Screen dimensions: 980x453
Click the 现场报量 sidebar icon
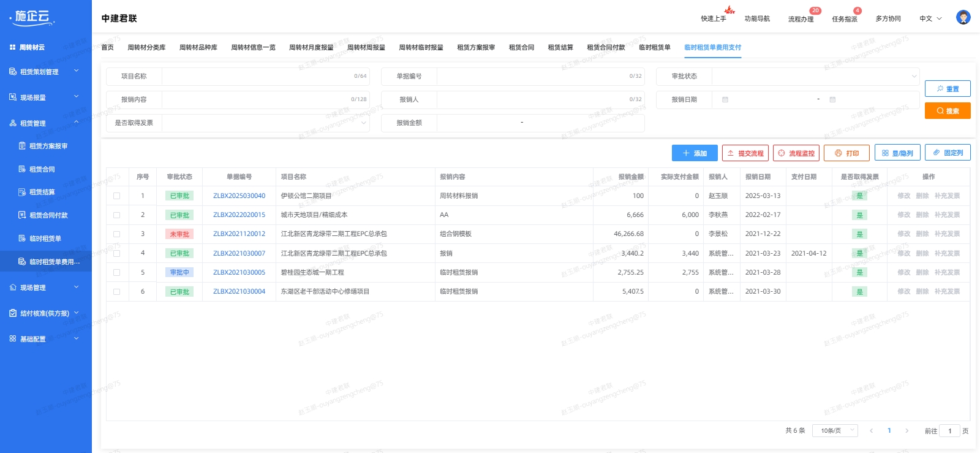pyautogui.click(x=13, y=97)
